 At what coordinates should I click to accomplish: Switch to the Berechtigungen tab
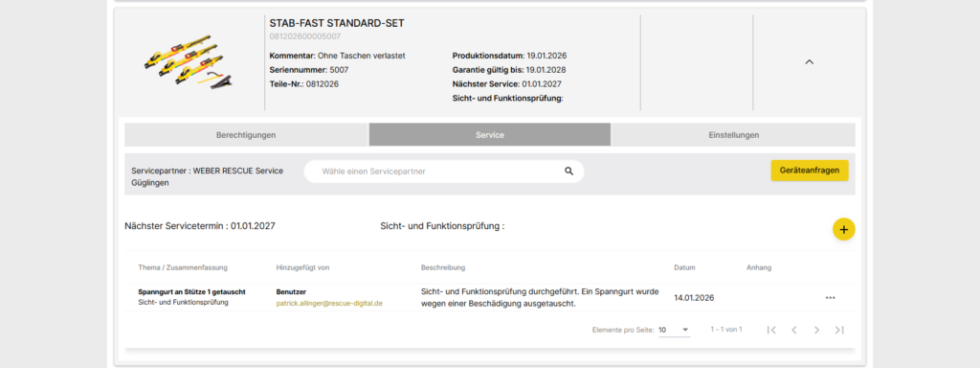click(246, 134)
